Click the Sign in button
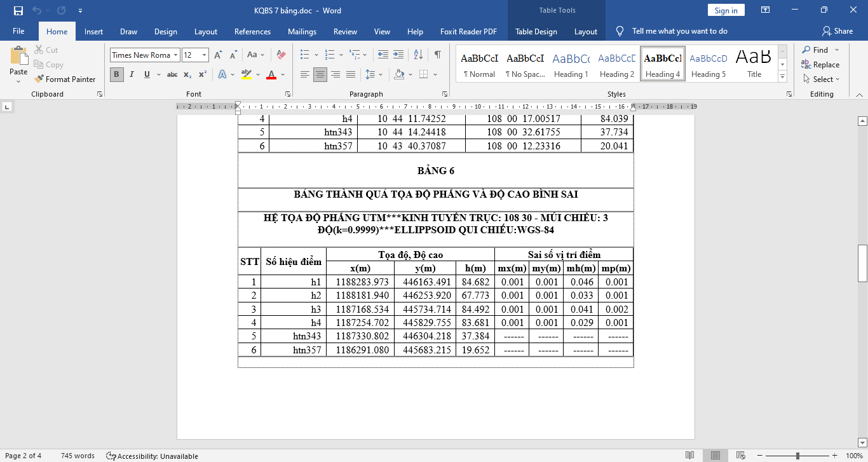 pos(726,10)
